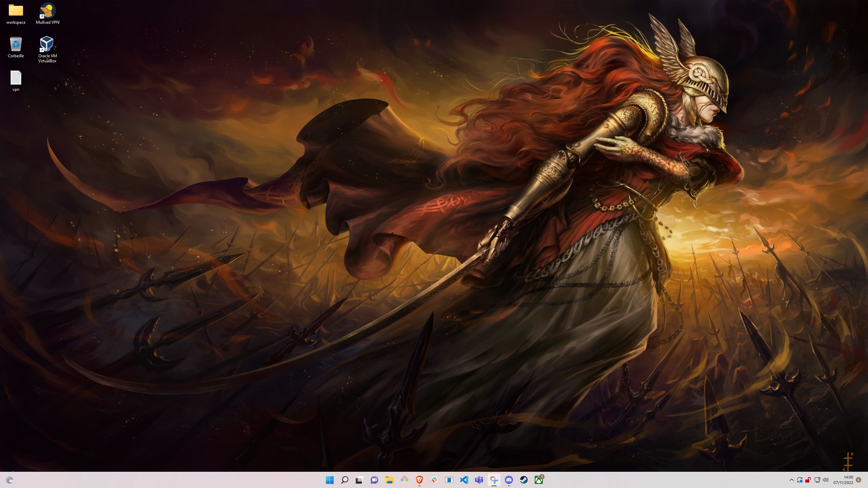Open the Xbox app with notification badge

click(x=539, y=480)
